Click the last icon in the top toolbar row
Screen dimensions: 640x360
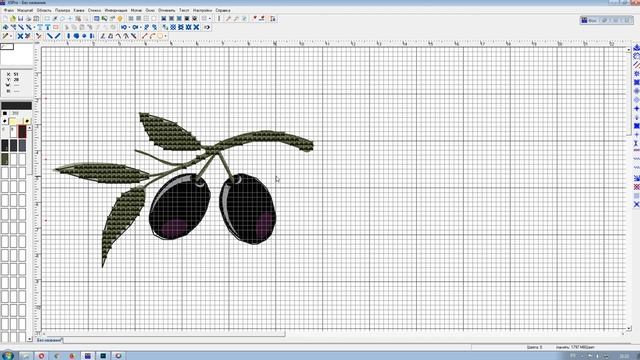click(x=273, y=18)
